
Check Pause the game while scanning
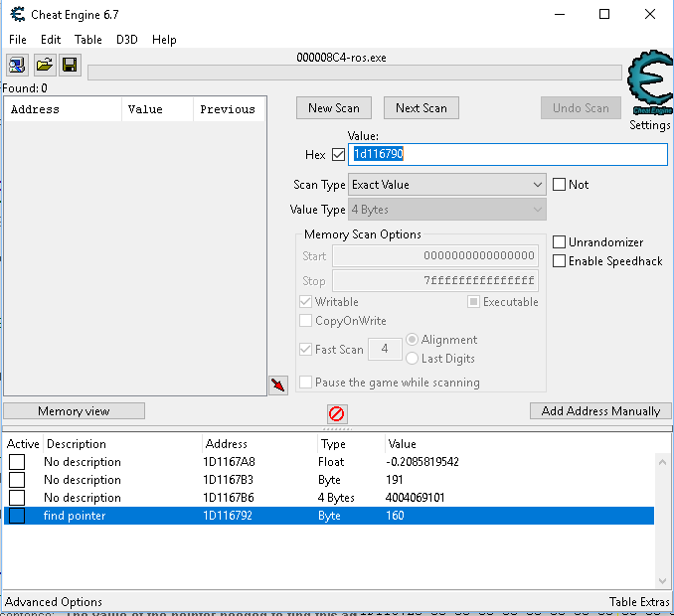click(x=305, y=382)
